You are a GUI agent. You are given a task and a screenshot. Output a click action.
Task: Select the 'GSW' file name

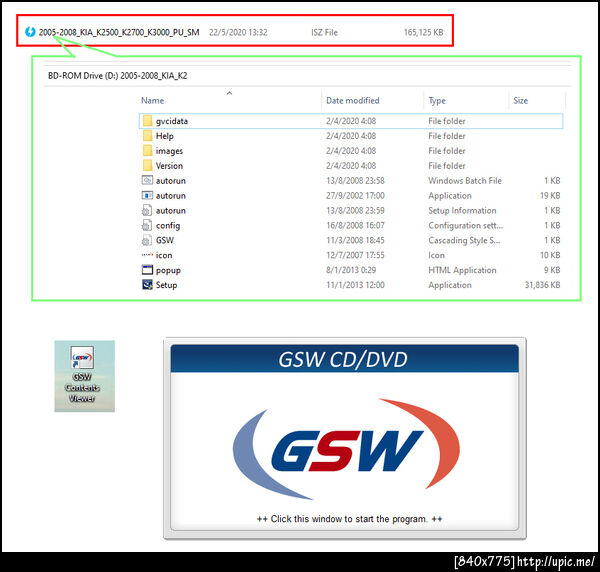(165, 240)
